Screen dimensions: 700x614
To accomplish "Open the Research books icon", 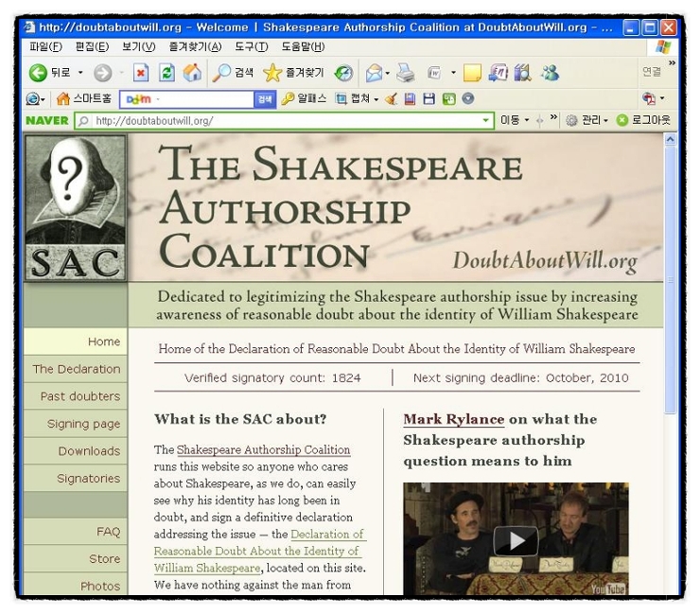I will pyautogui.click(x=522, y=73).
